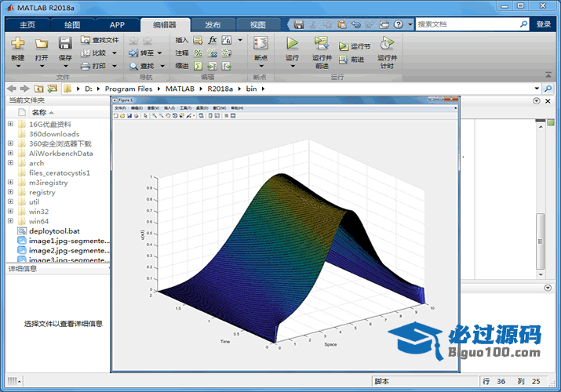This screenshot has height=392, width=561.
Task: Click the documentation search magnifier icon
Action: (x=523, y=24)
